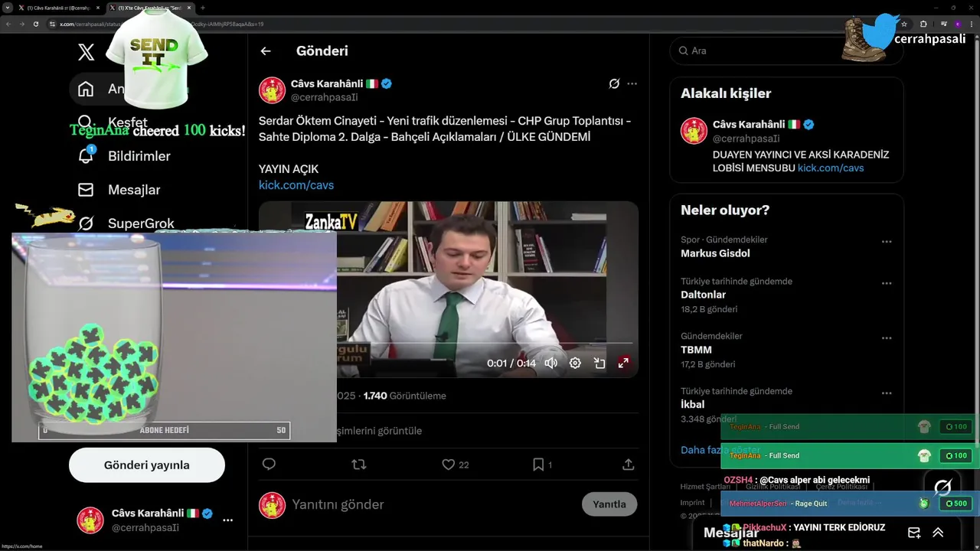Open the browser extensions icon
This screenshot has height=551, width=980.
(923, 24)
